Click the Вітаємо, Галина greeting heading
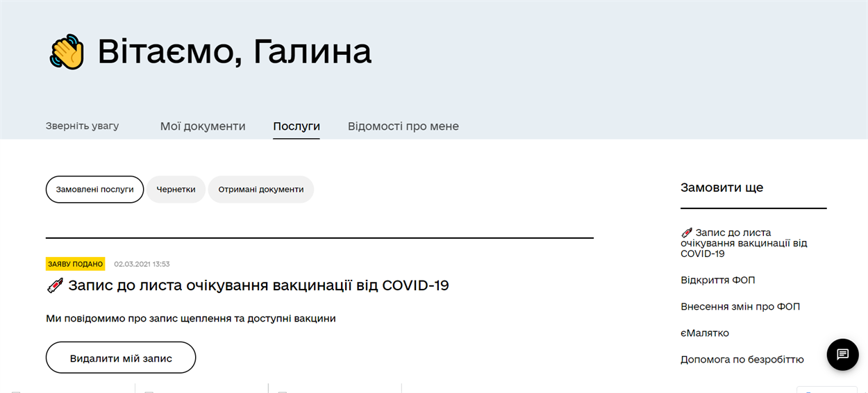This screenshot has height=393, width=868. tap(235, 51)
